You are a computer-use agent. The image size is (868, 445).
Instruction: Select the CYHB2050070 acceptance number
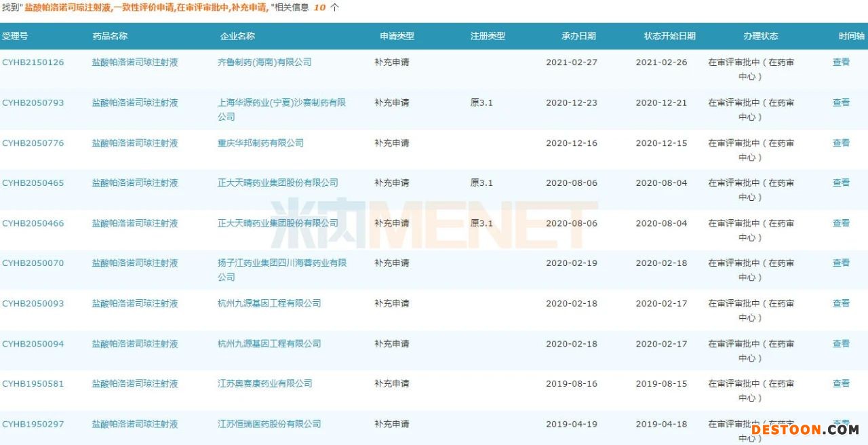pos(33,263)
